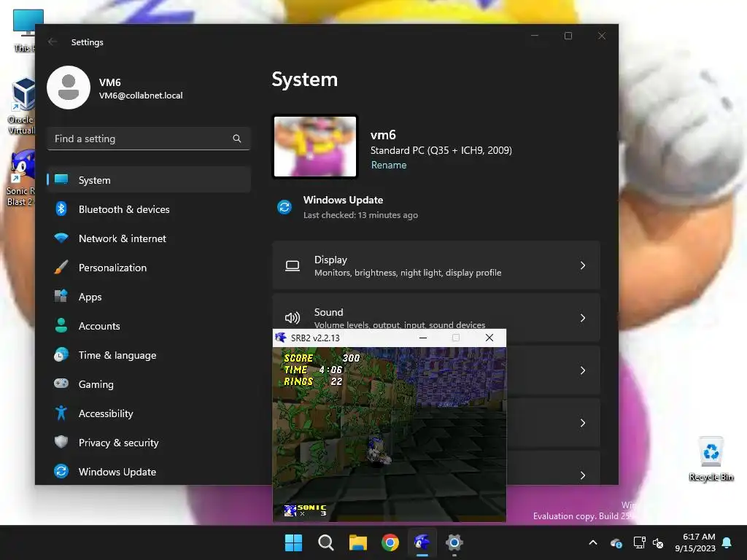
Task: Open taskbar Search
Action: pyautogui.click(x=326, y=542)
